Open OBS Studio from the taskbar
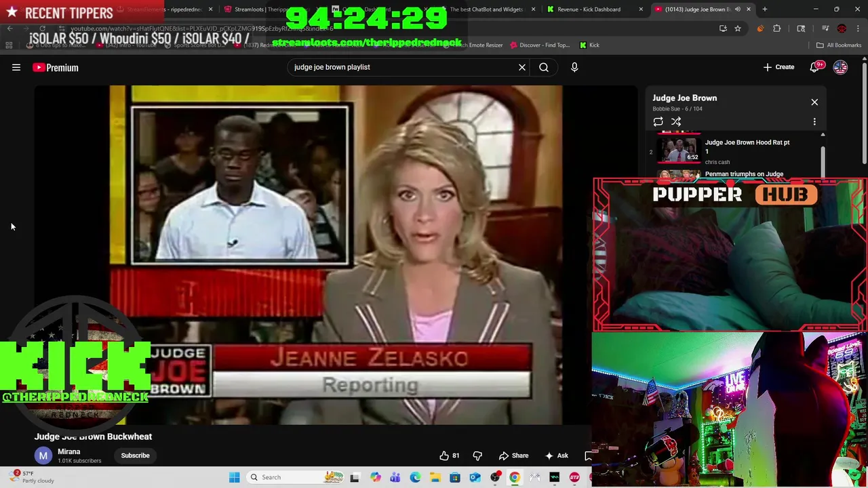The width and height of the screenshot is (868, 488). pos(495,477)
